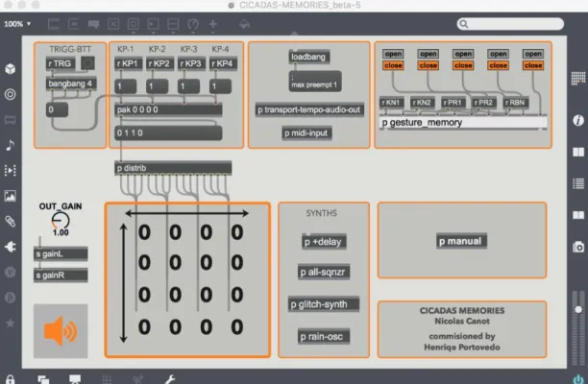Open the documentation book icon
Viewport: 588px width, 384px height.
(x=578, y=215)
